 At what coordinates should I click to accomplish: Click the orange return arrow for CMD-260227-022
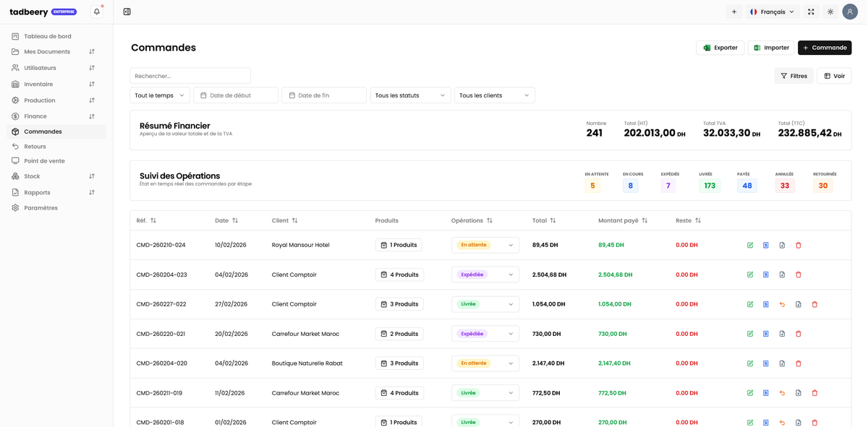tap(782, 304)
